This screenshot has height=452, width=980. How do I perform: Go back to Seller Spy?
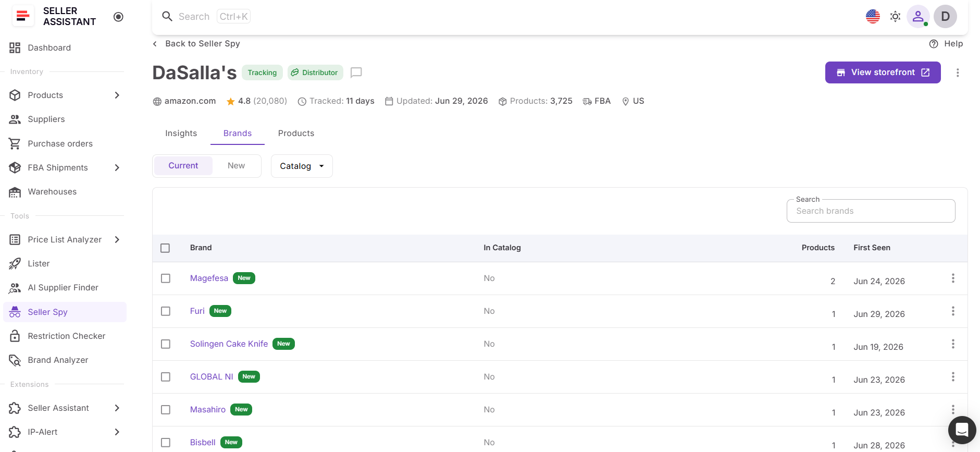pyautogui.click(x=196, y=44)
